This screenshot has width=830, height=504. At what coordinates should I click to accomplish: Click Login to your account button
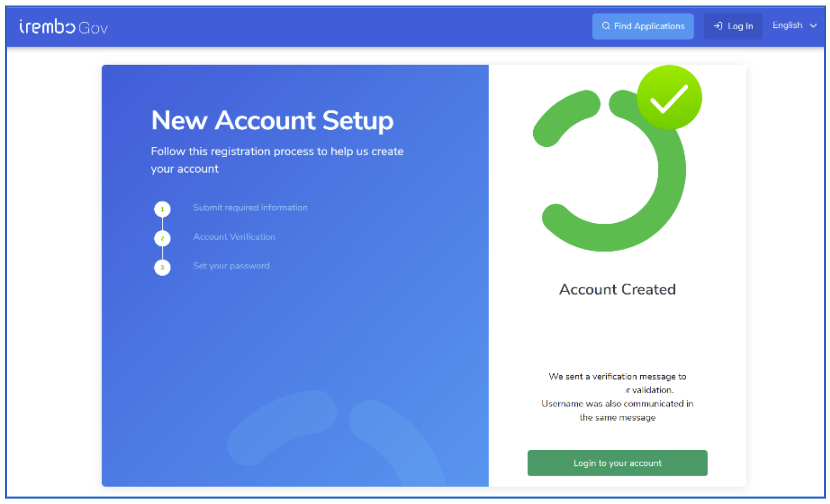coord(617,463)
